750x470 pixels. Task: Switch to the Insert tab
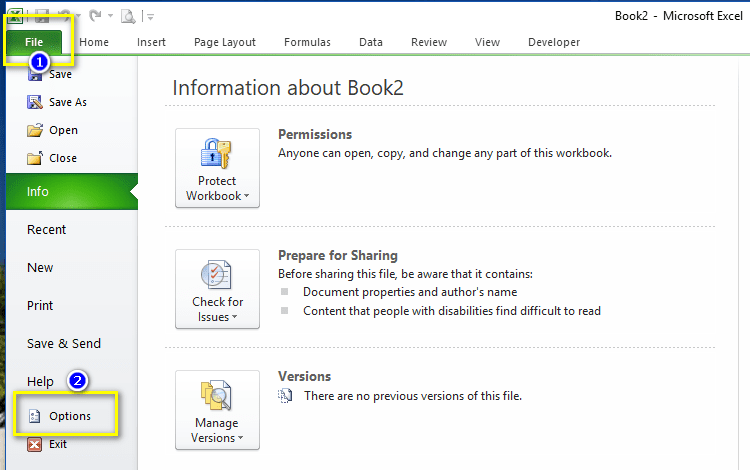151,42
